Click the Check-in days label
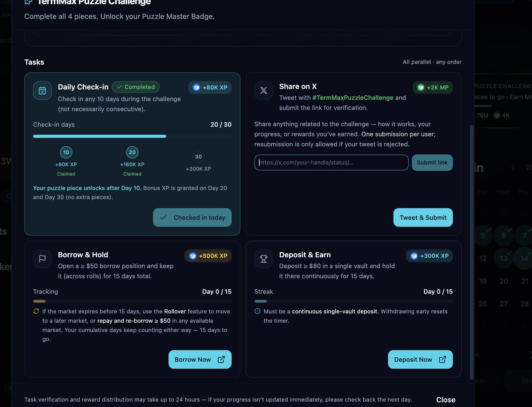Screen dimensions: 532x407 click(54, 125)
